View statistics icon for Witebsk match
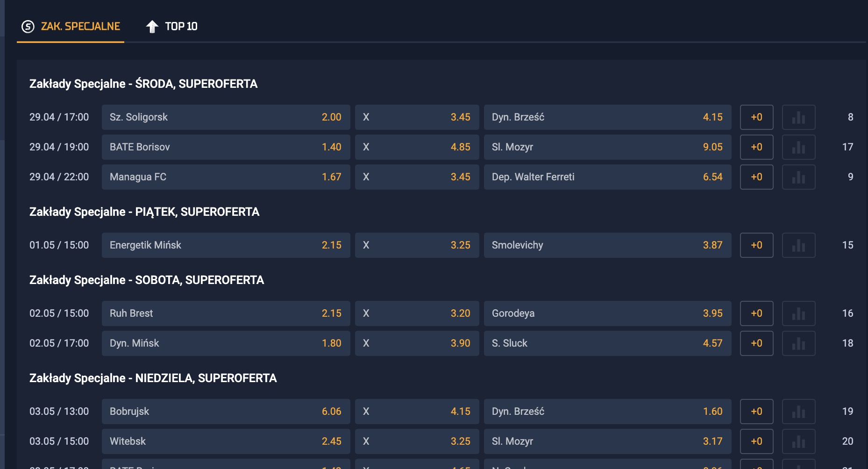The image size is (868, 469). [798, 441]
